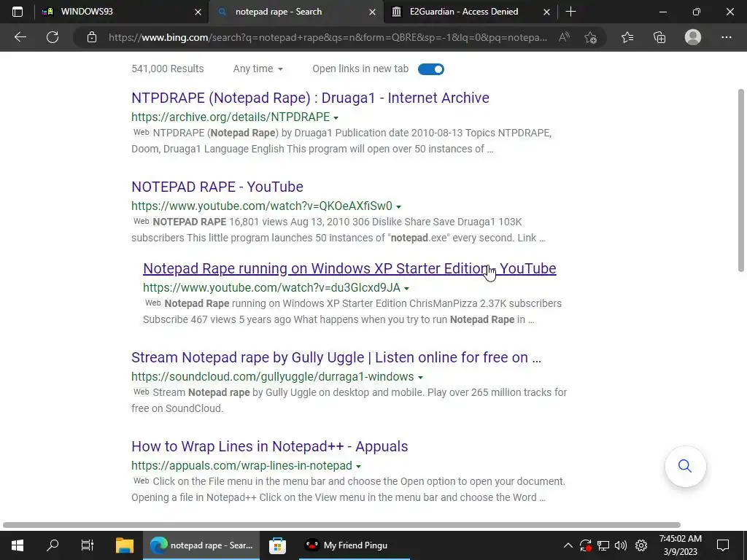Click the horizontal page scrollbar

[341, 525]
